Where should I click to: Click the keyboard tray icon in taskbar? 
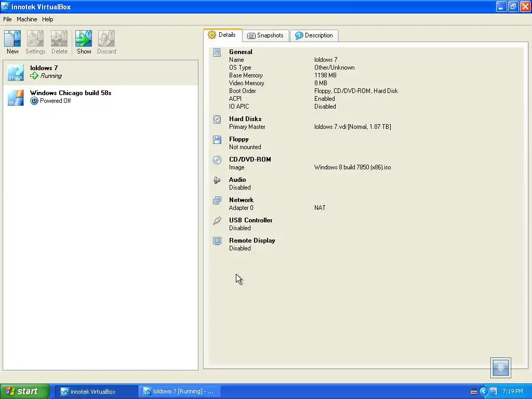[474, 392]
